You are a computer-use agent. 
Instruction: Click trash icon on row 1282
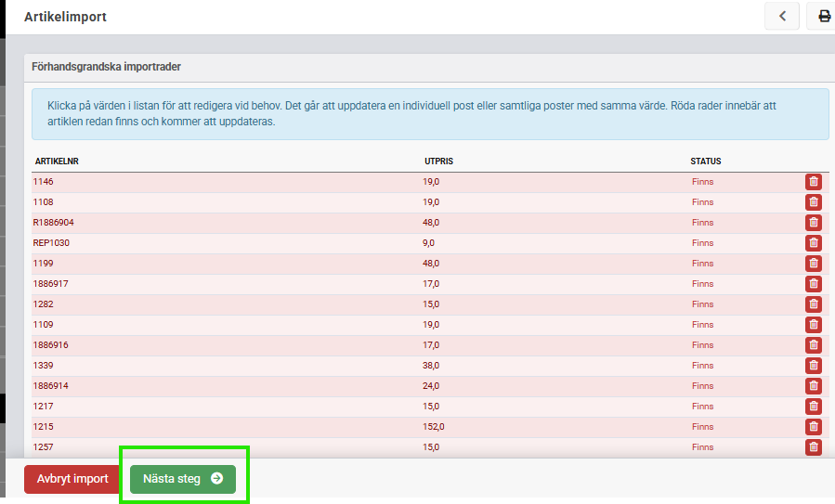(x=814, y=304)
